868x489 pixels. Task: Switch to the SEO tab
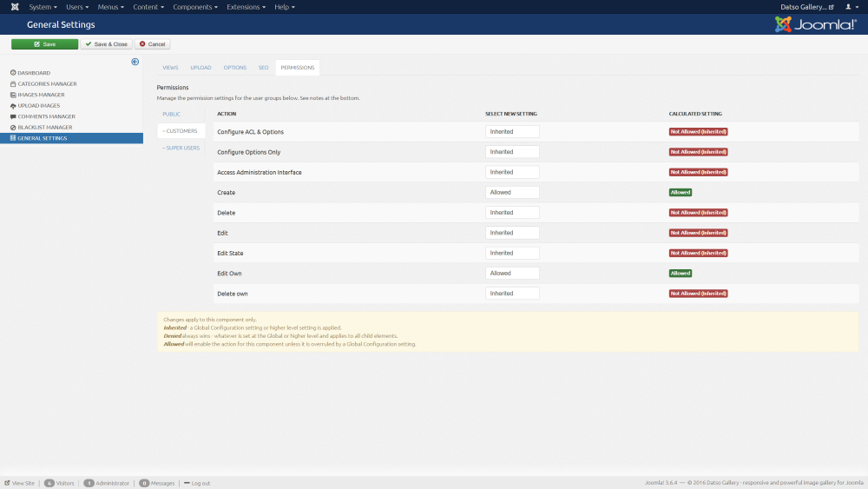[x=263, y=68]
